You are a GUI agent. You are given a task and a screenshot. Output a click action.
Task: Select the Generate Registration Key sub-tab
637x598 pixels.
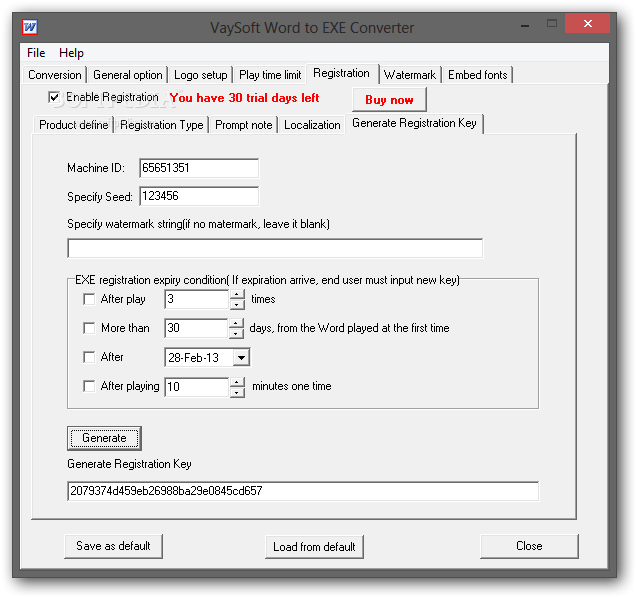tap(414, 123)
